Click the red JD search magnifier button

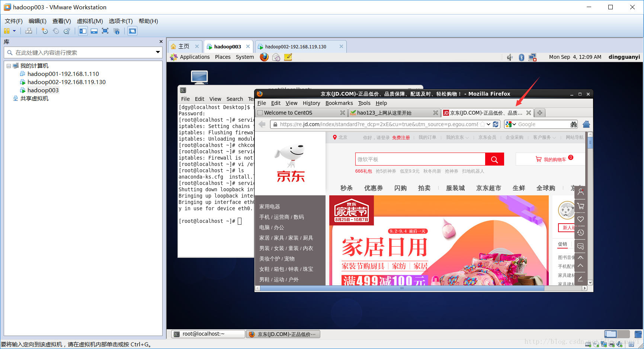click(494, 159)
